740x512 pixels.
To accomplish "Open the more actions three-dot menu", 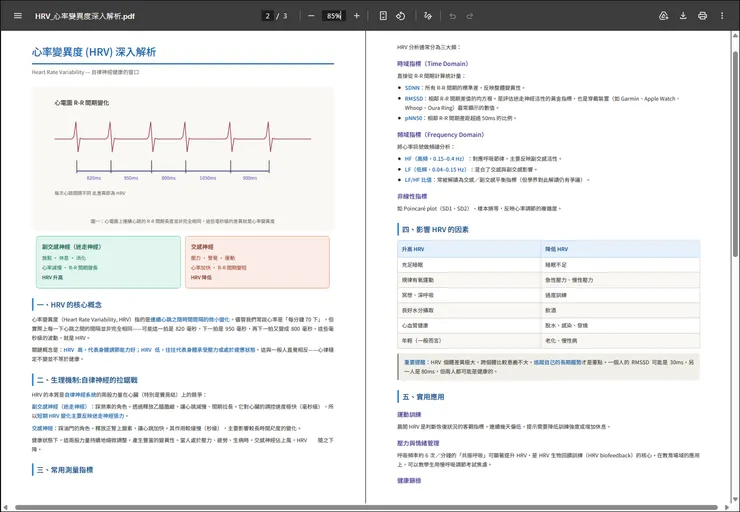I will click(722, 16).
